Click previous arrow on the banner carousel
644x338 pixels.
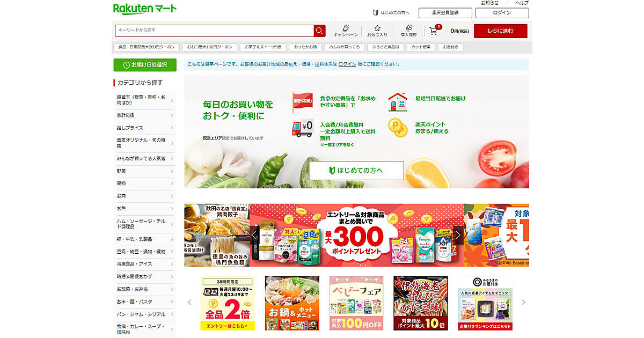[x=255, y=235]
